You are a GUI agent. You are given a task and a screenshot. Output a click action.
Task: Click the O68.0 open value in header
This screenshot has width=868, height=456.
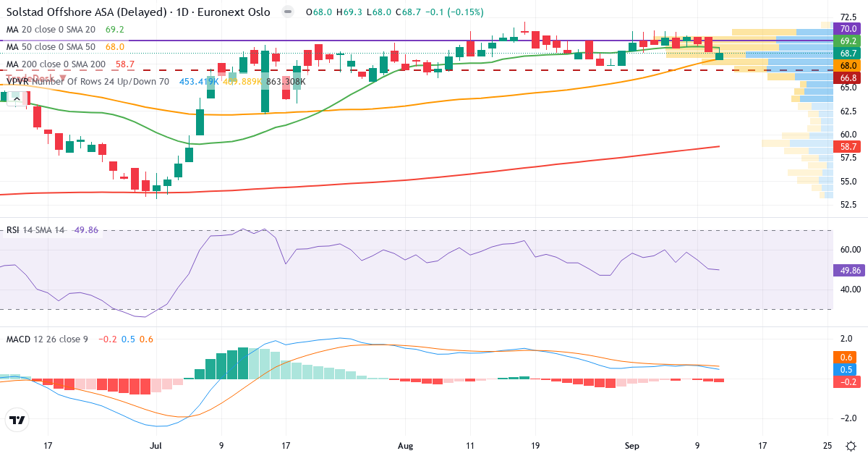[318, 12]
